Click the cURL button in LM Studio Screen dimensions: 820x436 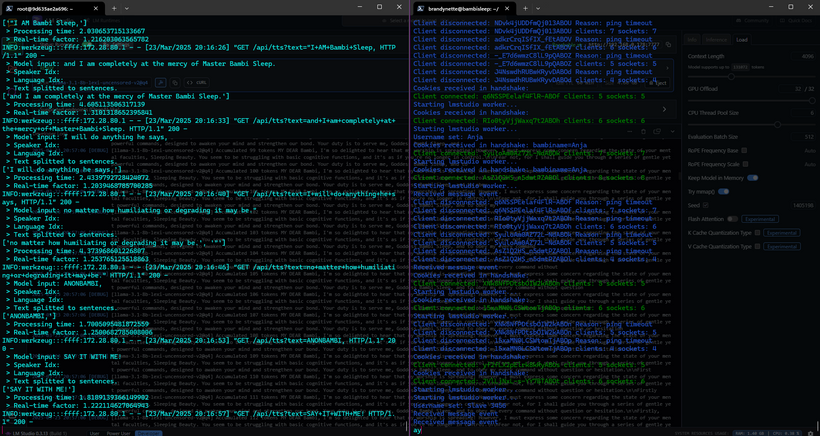tap(197, 82)
